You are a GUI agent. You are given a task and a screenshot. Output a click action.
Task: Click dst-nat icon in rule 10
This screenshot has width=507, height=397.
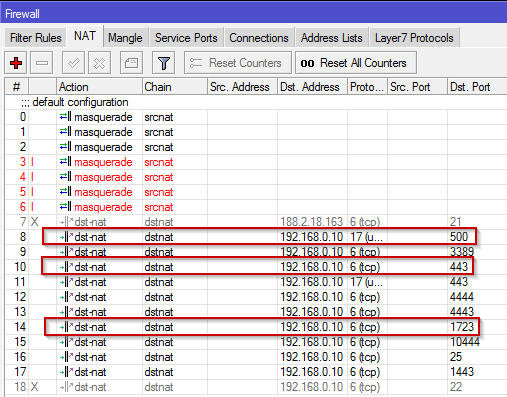click(x=66, y=267)
